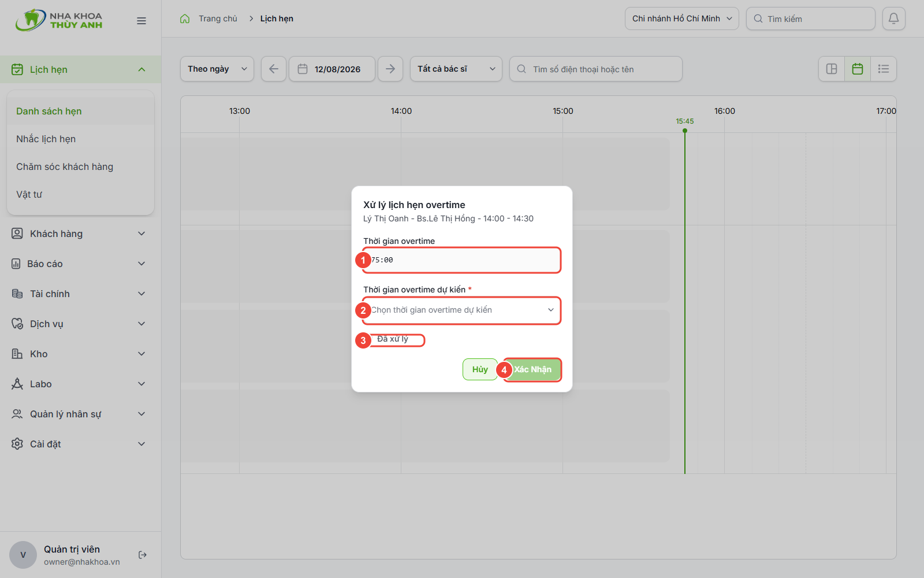This screenshot has width=924, height=578.
Task: Open Chọn thời gian overtime dự kiến dropdown
Action: tap(462, 310)
